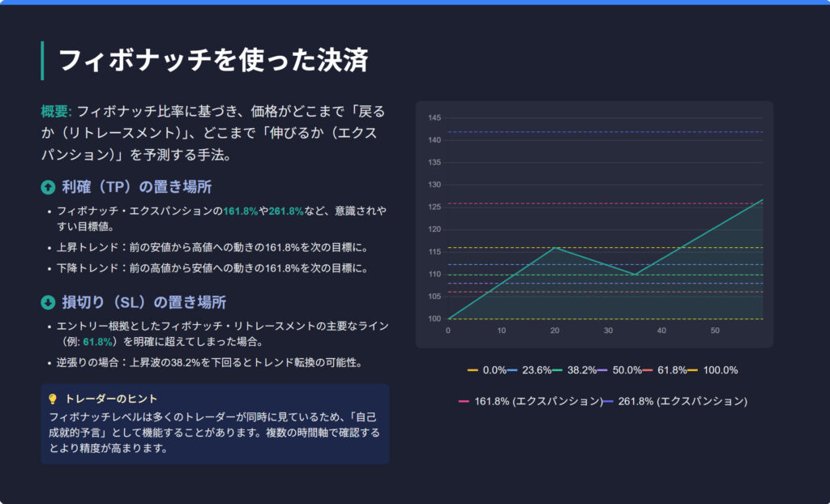Click the up-arrow icon beside 利確（TP）heading
This screenshot has width=830, height=504.
[x=48, y=188]
